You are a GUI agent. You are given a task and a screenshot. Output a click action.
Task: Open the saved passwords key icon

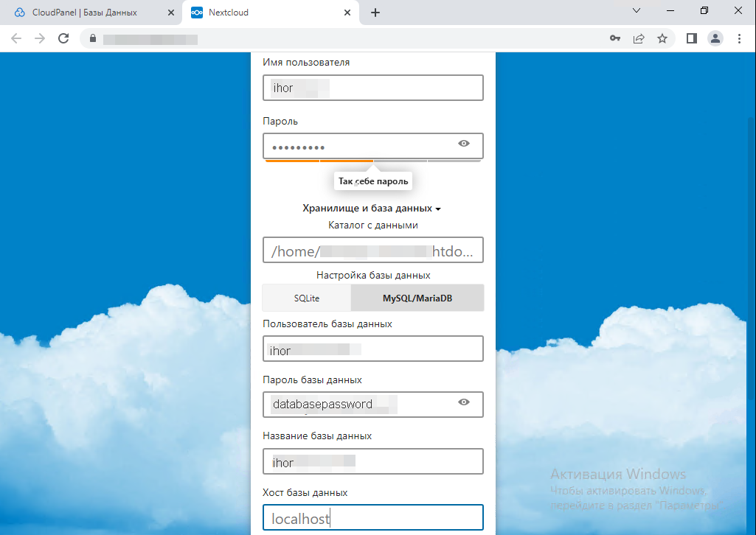coord(614,38)
